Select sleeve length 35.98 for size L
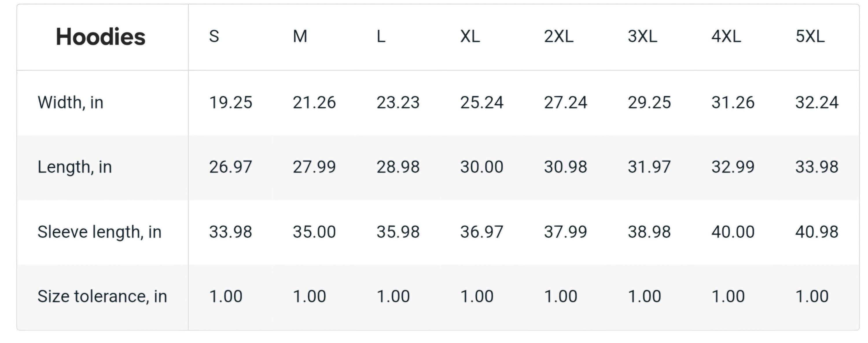Screen dimensions: 868x343 [398, 232]
